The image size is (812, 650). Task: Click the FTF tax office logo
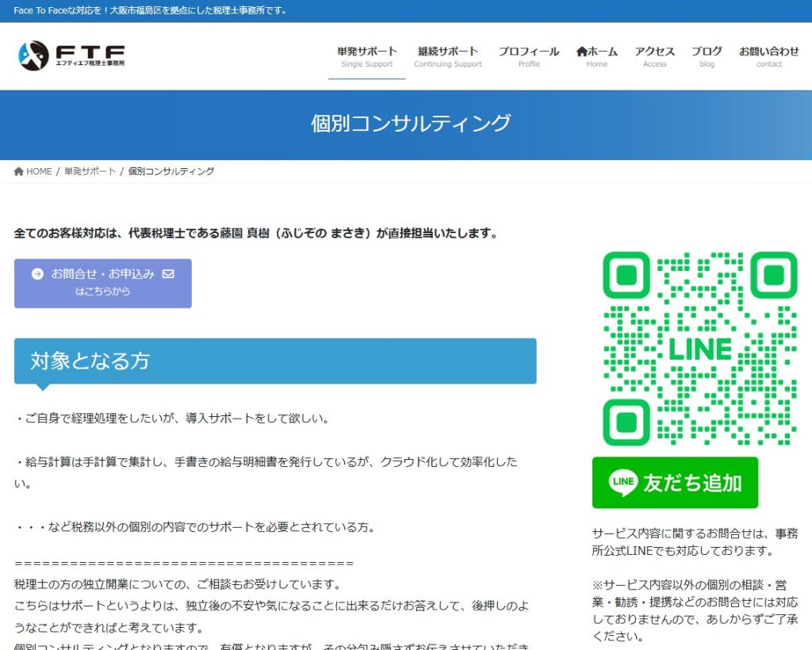click(71, 55)
